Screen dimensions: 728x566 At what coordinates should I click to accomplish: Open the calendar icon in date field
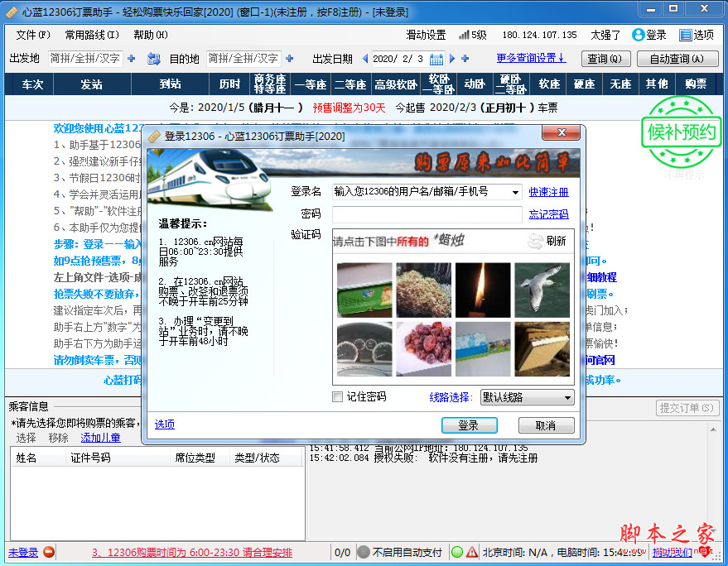[436, 59]
